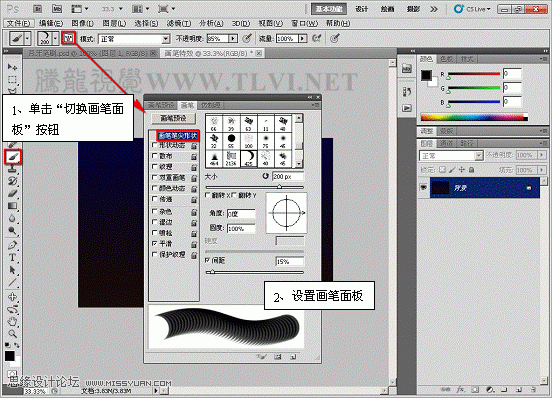552x398 pixels.
Task: Select the Horizontal Type tool
Action: pos(12,257)
